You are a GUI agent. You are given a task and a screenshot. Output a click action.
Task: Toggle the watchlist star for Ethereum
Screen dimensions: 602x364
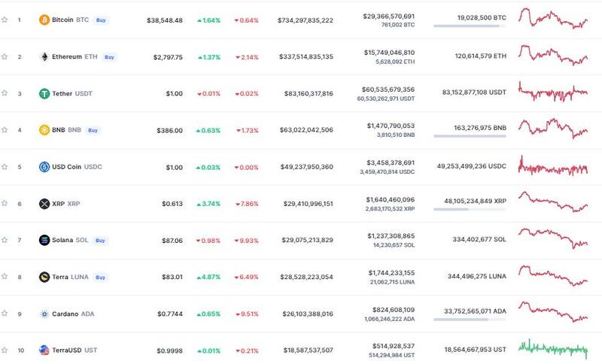pyautogui.click(x=5, y=56)
